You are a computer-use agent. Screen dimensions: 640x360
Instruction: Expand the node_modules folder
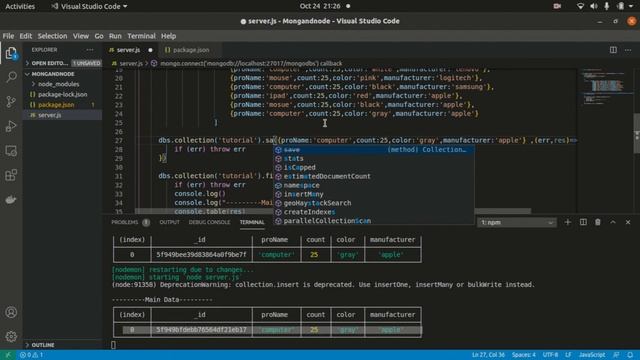pyautogui.click(x=58, y=84)
